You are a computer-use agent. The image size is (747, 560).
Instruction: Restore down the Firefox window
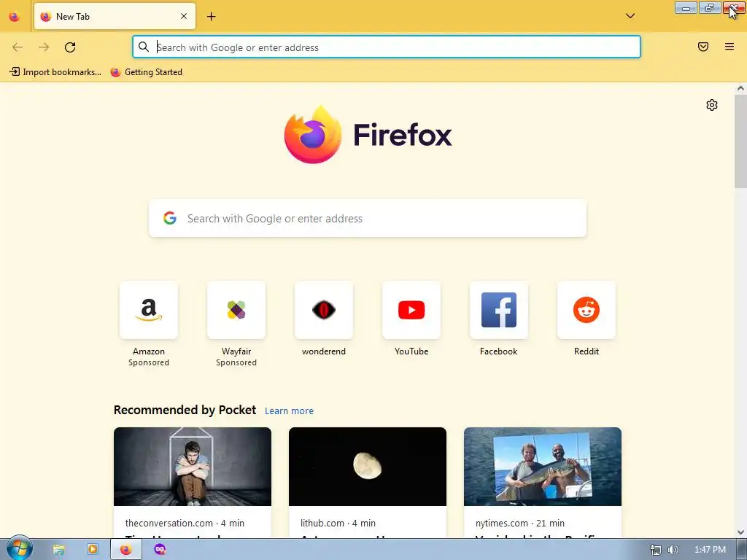click(710, 8)
